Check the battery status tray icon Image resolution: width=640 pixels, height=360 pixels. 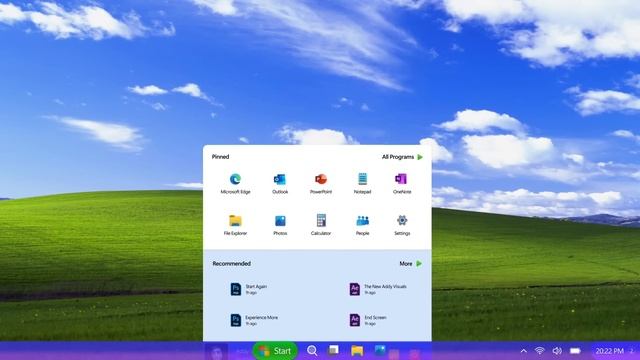click(x=575, y=351)
